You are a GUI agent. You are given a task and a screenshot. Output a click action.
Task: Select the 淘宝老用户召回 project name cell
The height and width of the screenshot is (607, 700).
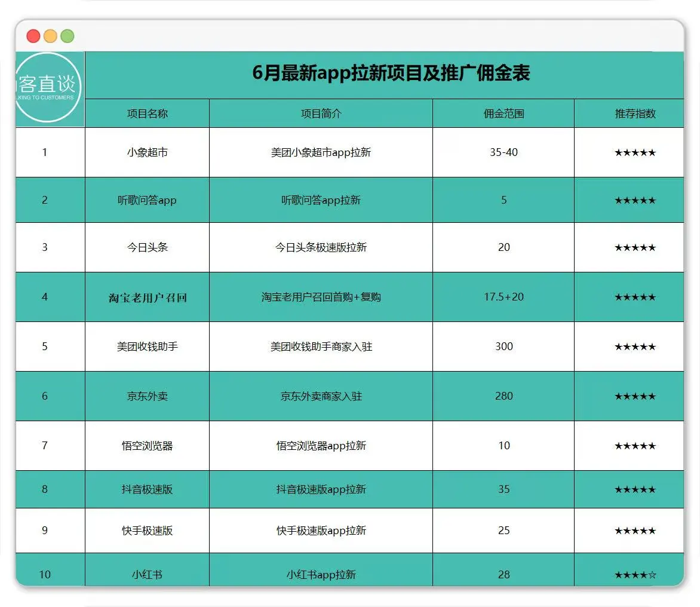[148, 297]
